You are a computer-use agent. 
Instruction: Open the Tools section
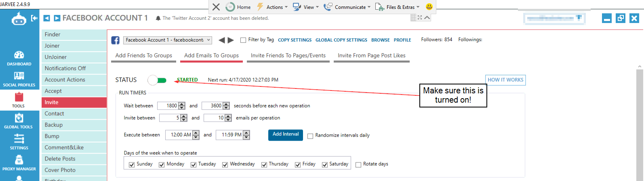(x=19, y=100)
